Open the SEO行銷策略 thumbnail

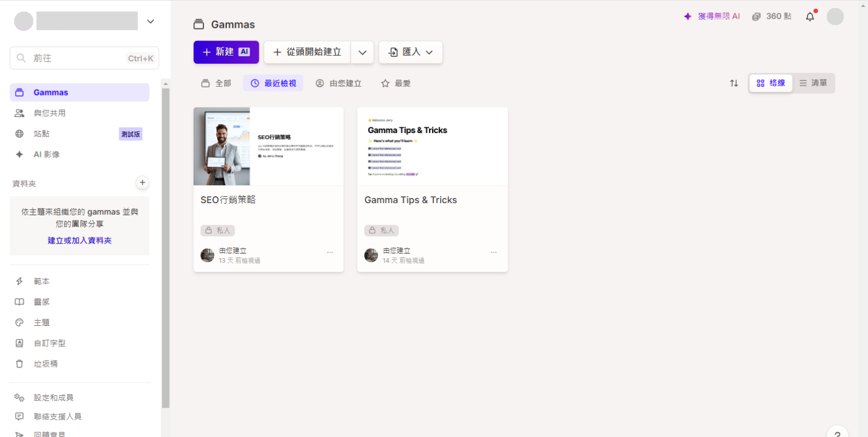pos(269,146)
